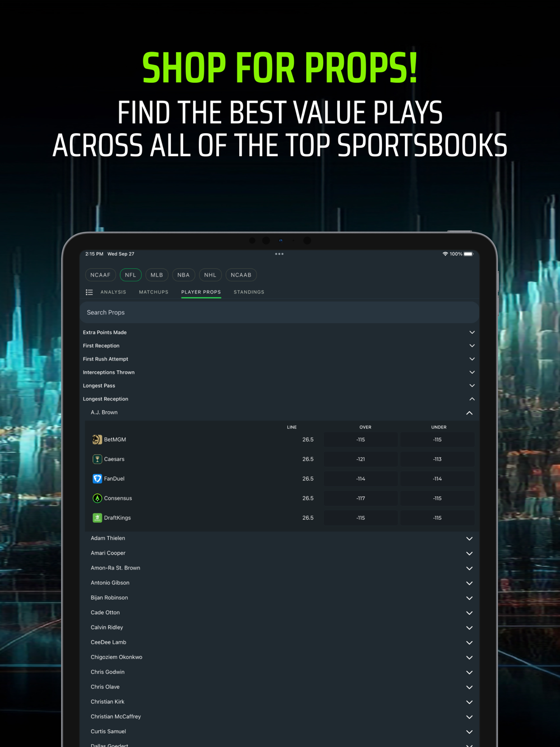Expand the Calvin Ridley player row
Viewport: 560px width, 747px height.
point(282,628)
